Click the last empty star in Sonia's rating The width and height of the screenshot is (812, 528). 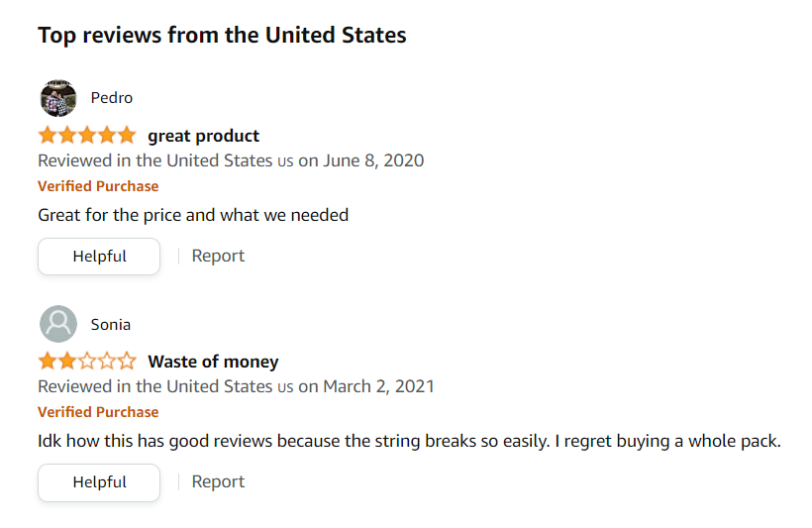click(128, 362)
